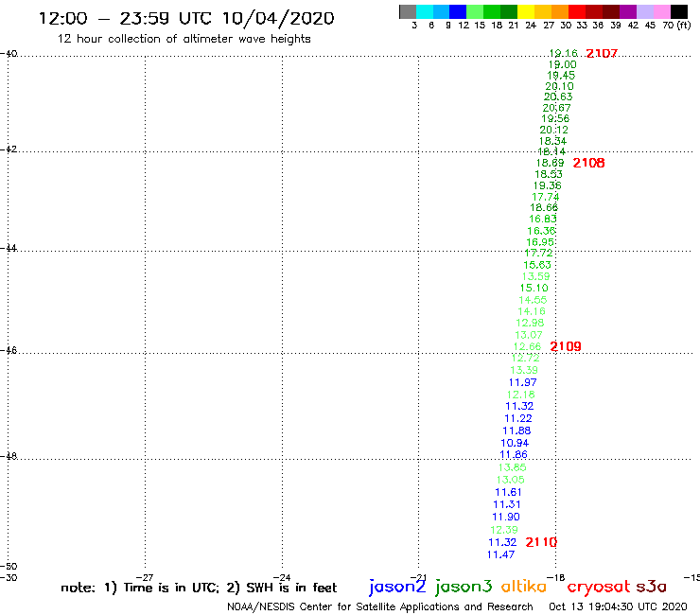The image size is (700, 615).
Task: Click the wave height value 18.66
Action: point(544,207)
